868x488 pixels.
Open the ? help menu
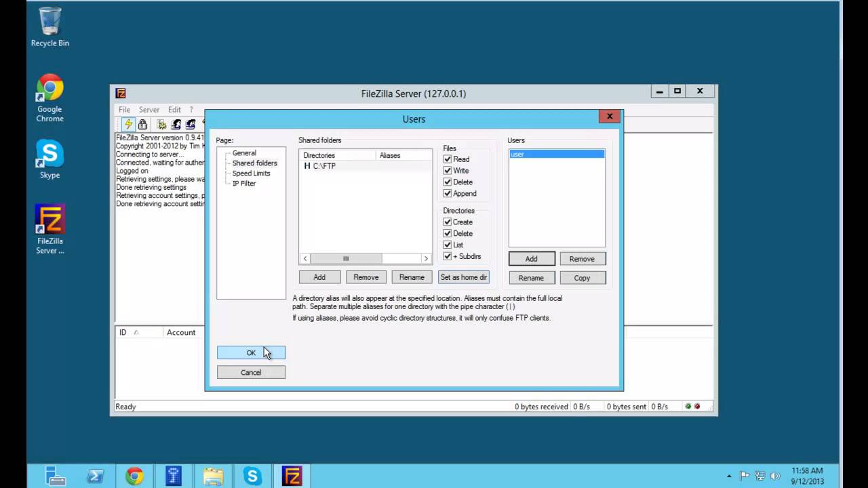[x=191, y=110]
